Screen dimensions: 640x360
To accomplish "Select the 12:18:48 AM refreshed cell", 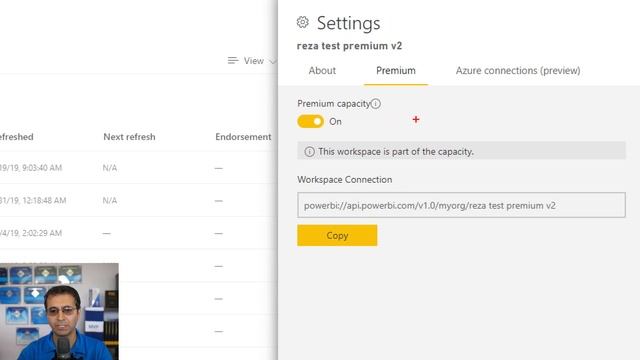I will (33, 200).
